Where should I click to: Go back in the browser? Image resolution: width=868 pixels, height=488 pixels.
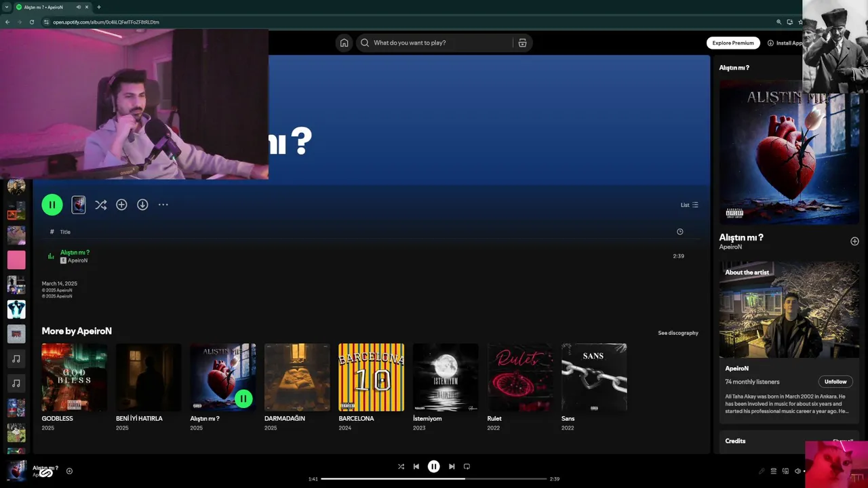pyautogui.click(x=7, y=22)
